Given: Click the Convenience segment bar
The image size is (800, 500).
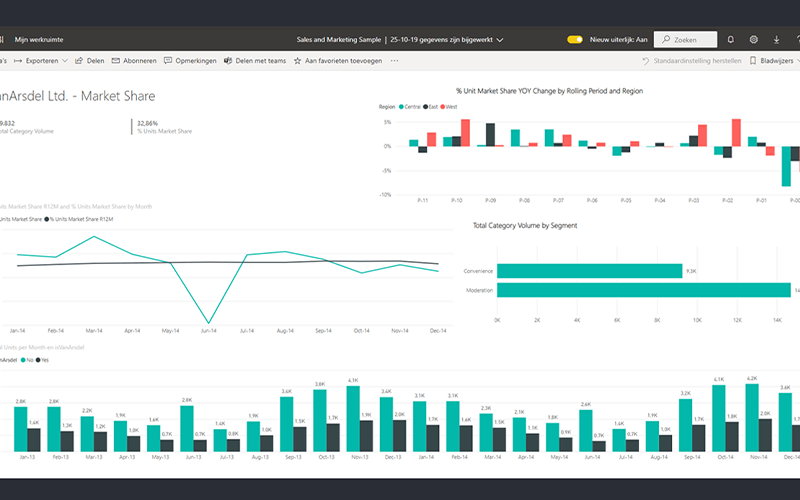Looking at the screenshot, I should tap(589, 271).
